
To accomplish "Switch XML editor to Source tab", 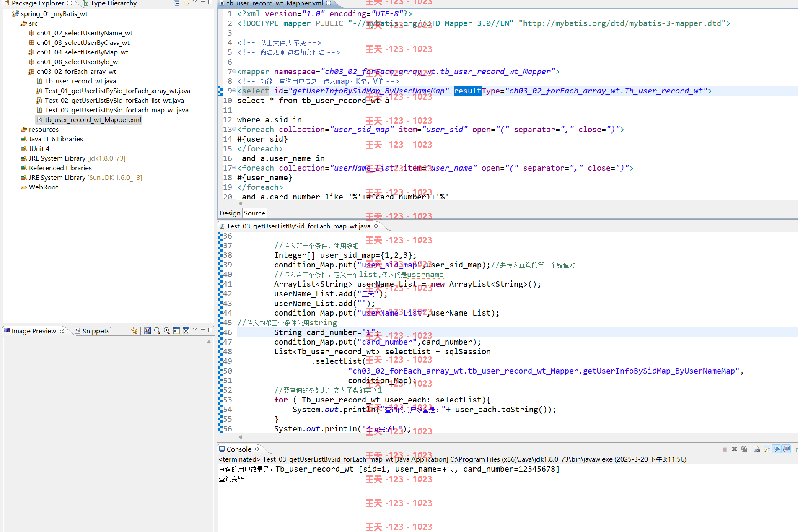I will 254,213.
